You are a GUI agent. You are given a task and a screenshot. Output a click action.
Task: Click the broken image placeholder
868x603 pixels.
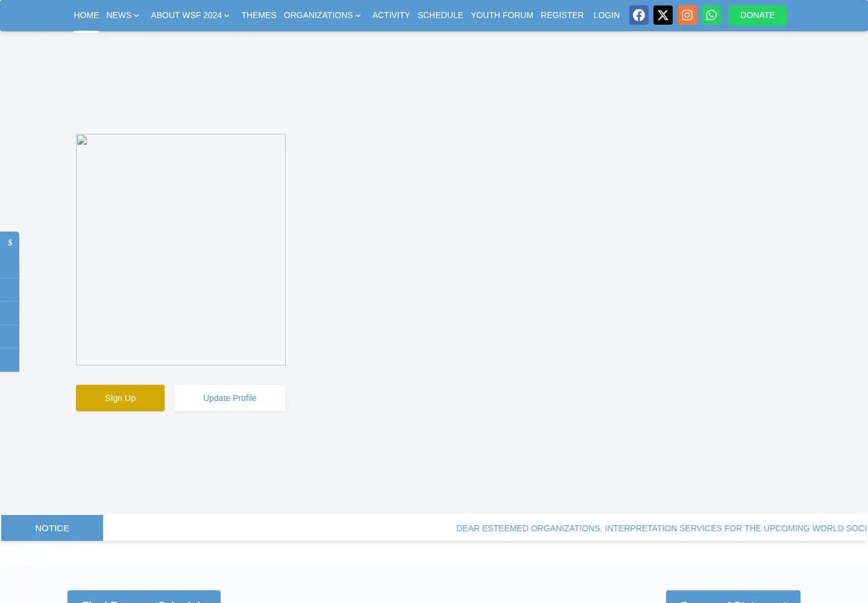tap(181, 250)
